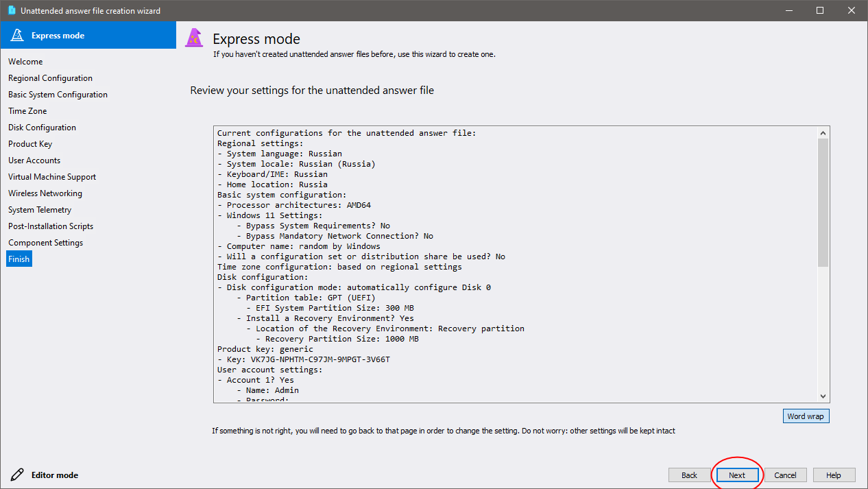Image resolution: width=868 pixels, height=489 pixels.
Task: Maximize the wizard window
Action: click(x=821, y=10)
